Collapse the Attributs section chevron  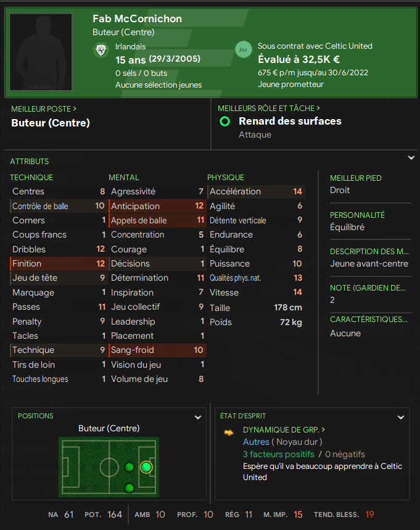(x=411, y=158)
